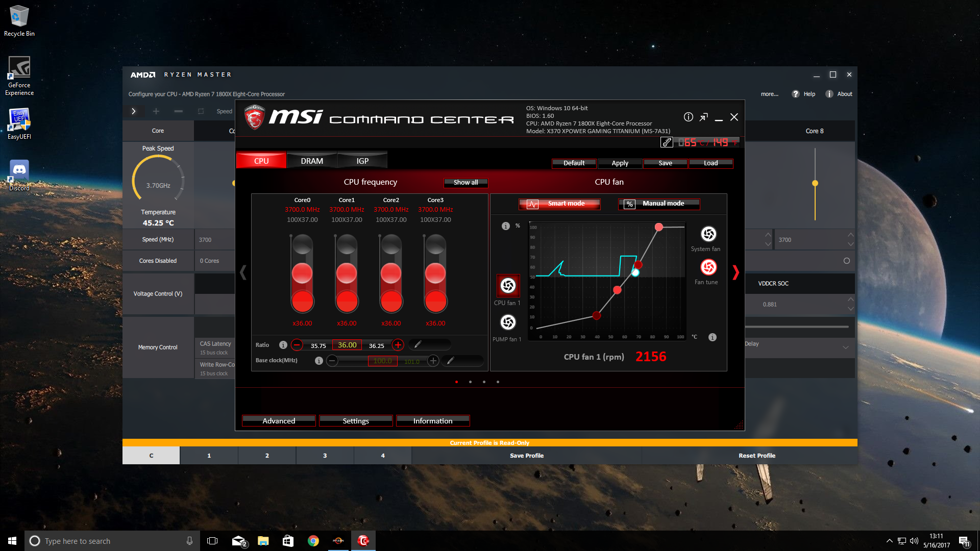
Task: Switch to the IGP tab
Action: point(362,161)
